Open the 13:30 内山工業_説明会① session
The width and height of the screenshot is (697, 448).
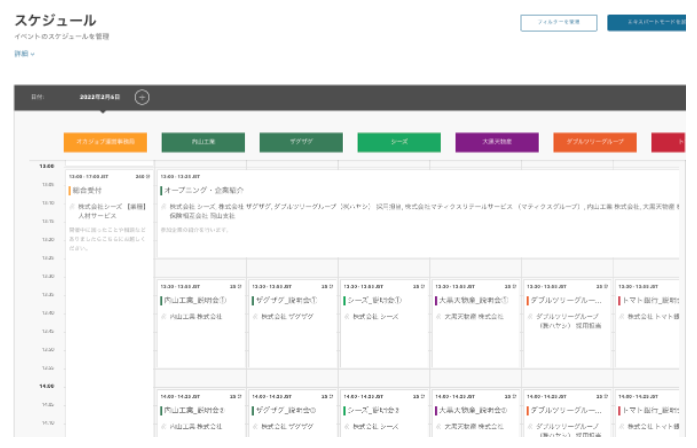[201, 324]
